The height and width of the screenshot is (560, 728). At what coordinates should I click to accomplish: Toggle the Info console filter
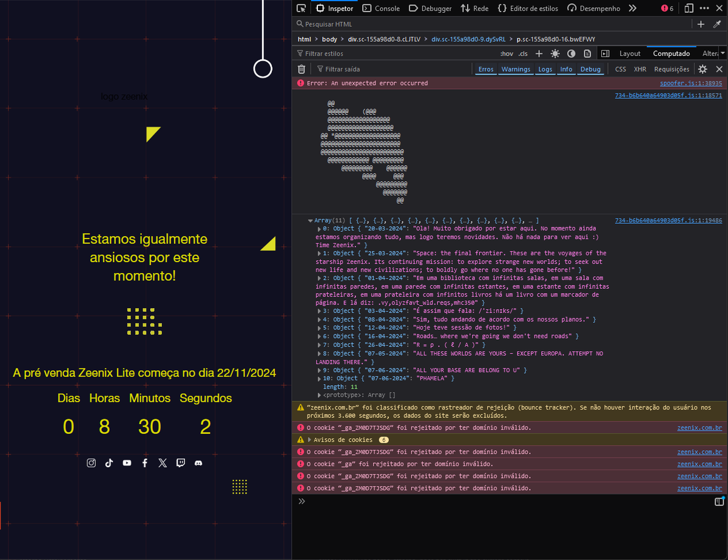pos(566,69)
